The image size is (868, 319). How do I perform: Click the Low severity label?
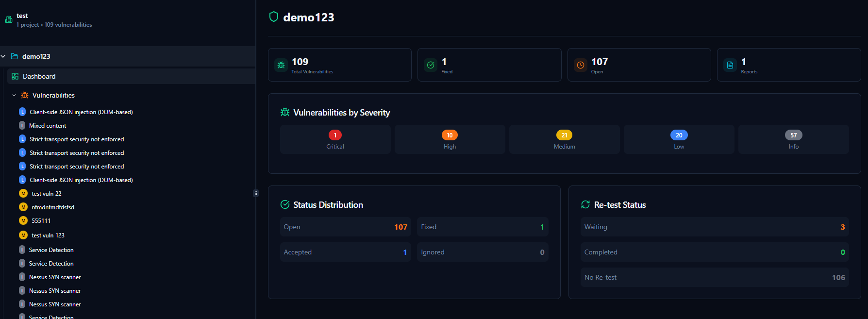pos(679,147)
